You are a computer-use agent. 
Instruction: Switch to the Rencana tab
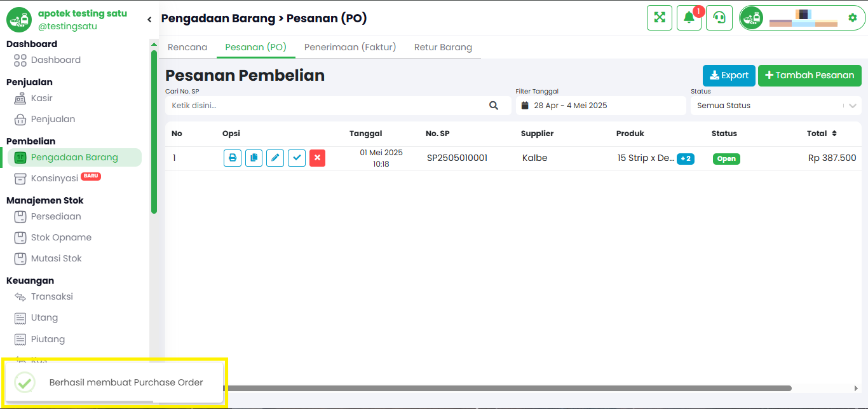(x=187, y=47)
